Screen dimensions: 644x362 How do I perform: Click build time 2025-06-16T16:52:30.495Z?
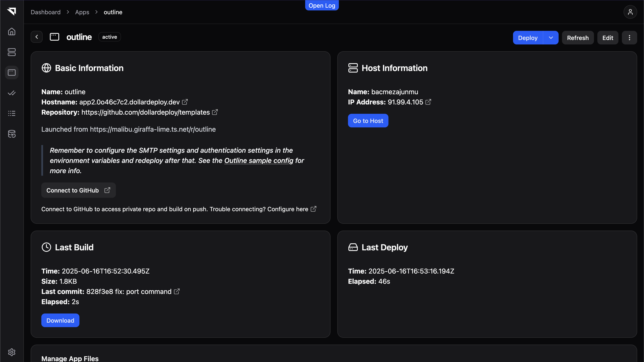(105, 271)
